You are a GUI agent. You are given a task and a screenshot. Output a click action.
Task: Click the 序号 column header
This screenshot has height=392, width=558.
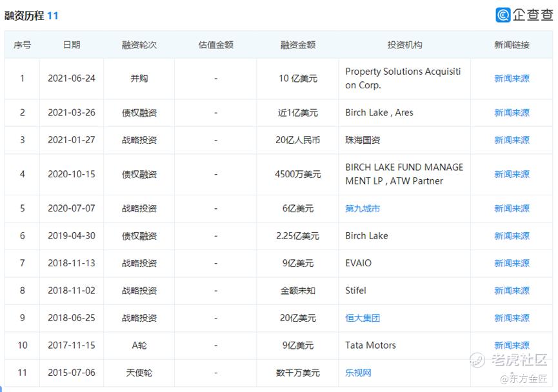(x=22, y=45)
